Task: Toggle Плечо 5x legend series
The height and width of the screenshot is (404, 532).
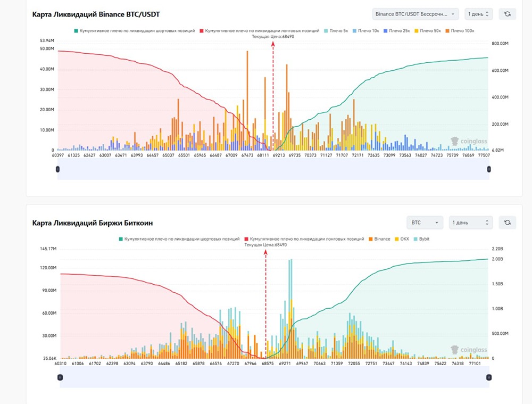Action: coord(336,30)
